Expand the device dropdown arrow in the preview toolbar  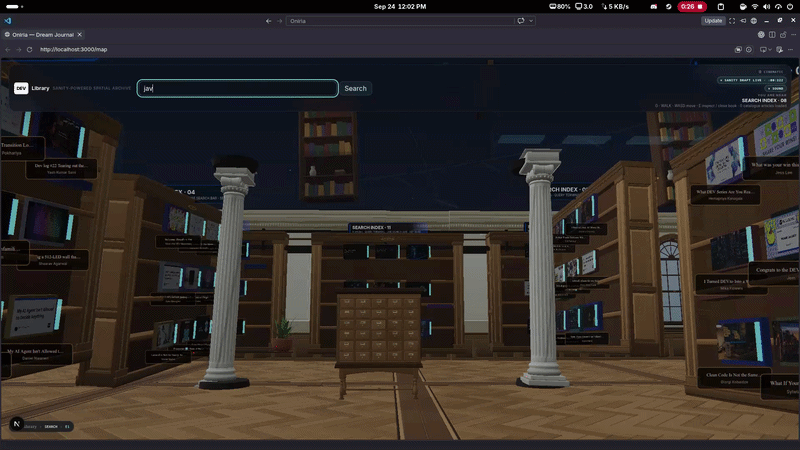pyautogui.click(x=770, y=49)
